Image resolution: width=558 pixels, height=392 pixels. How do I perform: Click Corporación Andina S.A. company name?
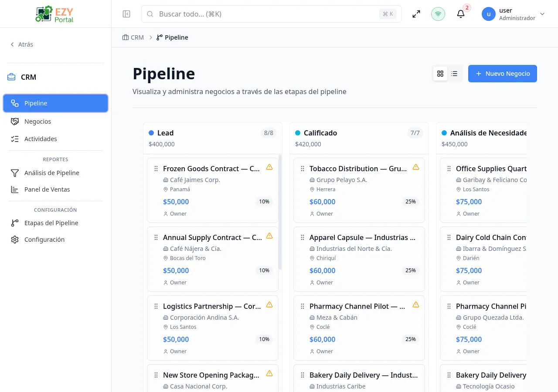point(204,318)
